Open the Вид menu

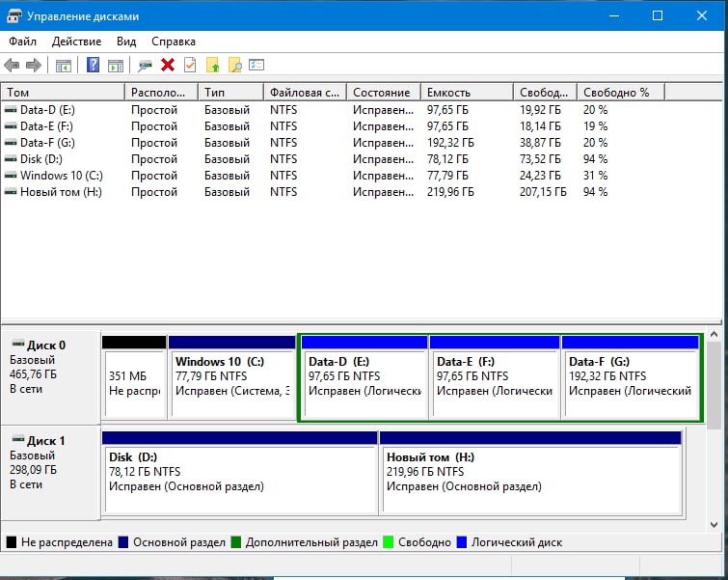pos(126,41)
